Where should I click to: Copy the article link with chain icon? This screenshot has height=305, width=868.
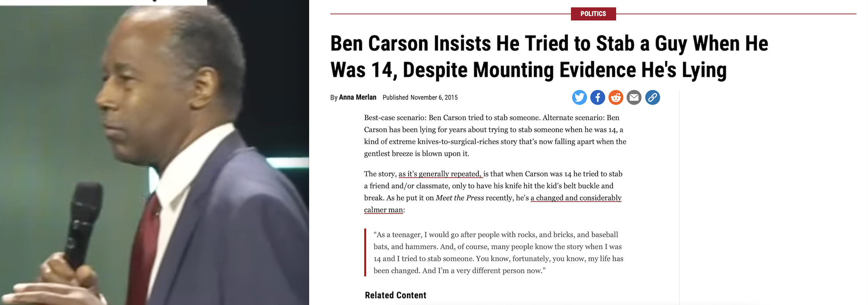tap(653, 97)
